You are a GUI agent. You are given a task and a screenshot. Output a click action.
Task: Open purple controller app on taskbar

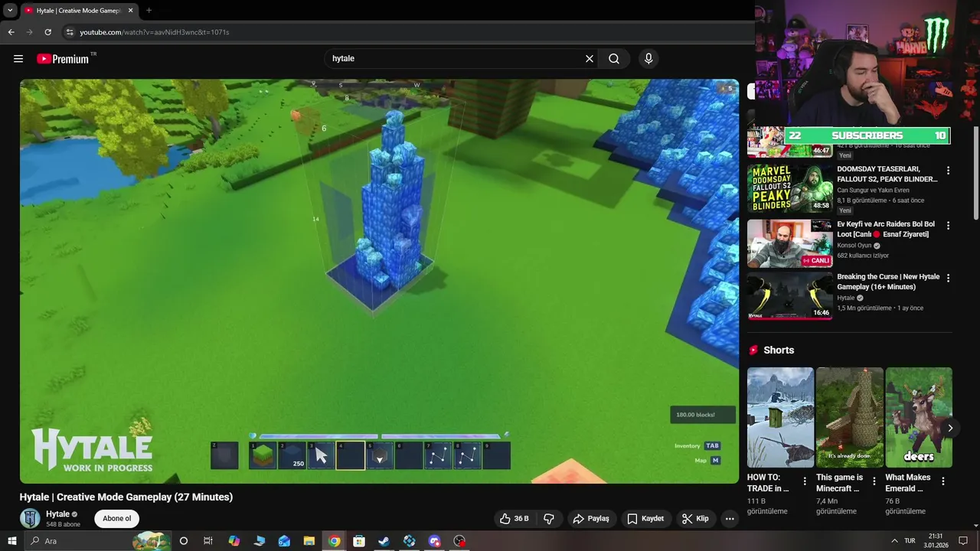pyautogui.click(x=434, y=541)
